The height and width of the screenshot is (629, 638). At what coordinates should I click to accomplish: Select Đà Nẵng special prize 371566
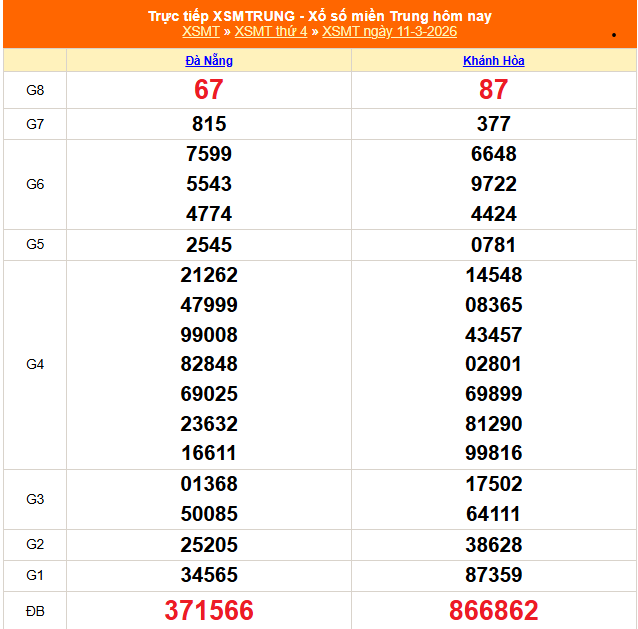coord(209,610)
